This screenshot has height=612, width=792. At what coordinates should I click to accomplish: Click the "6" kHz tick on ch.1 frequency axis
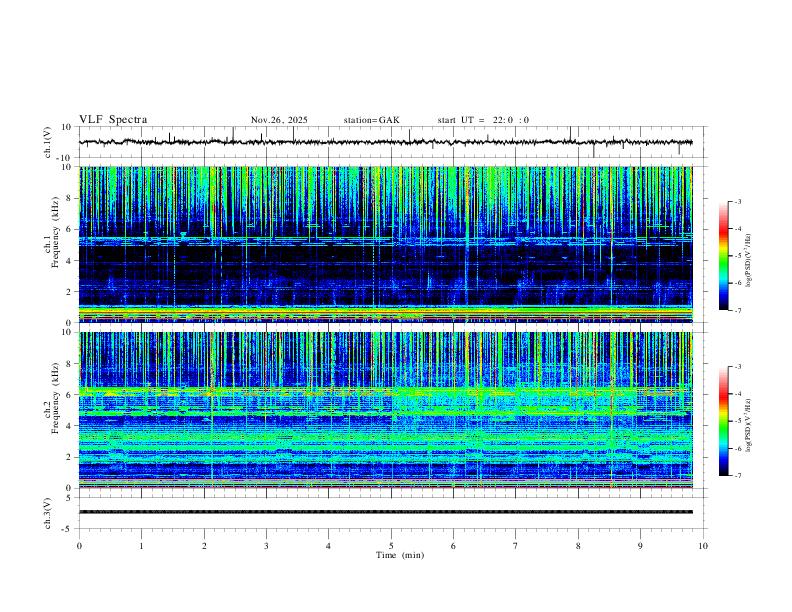pyautogui.click(x=70, y=229)
